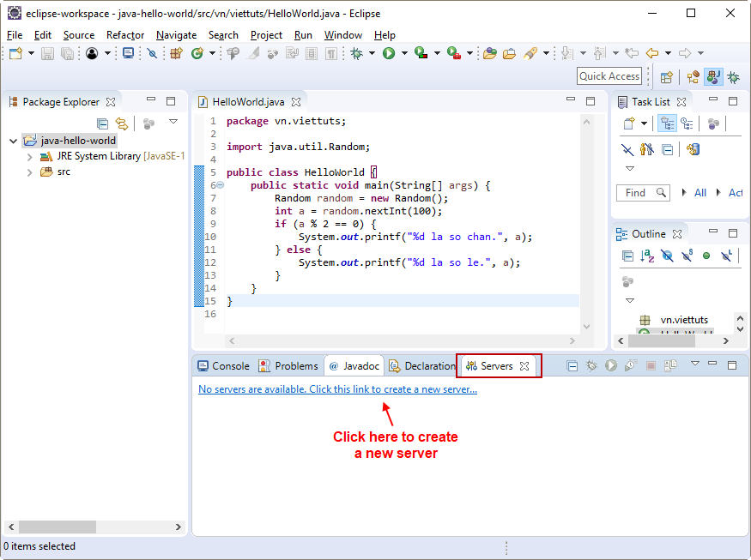Open the Refactor menu
Screen dimensions: 751x560
tap(125, 35)
